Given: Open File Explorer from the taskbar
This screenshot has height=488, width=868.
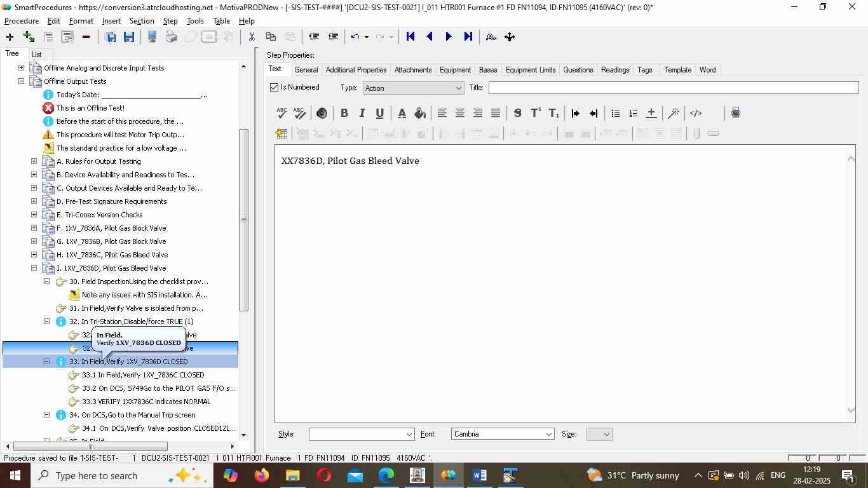Looking at the screenshot, I should pyautogui.click(x=292, y=475).
